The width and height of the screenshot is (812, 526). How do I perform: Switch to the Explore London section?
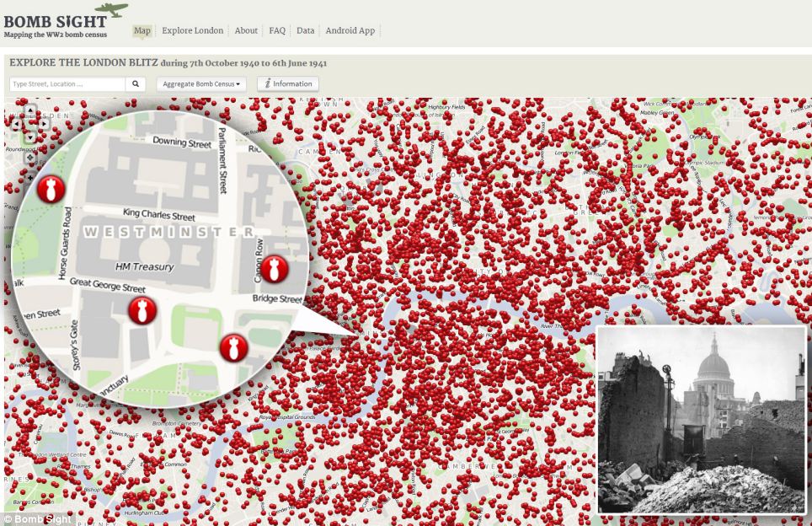click(x=192, y=30)
